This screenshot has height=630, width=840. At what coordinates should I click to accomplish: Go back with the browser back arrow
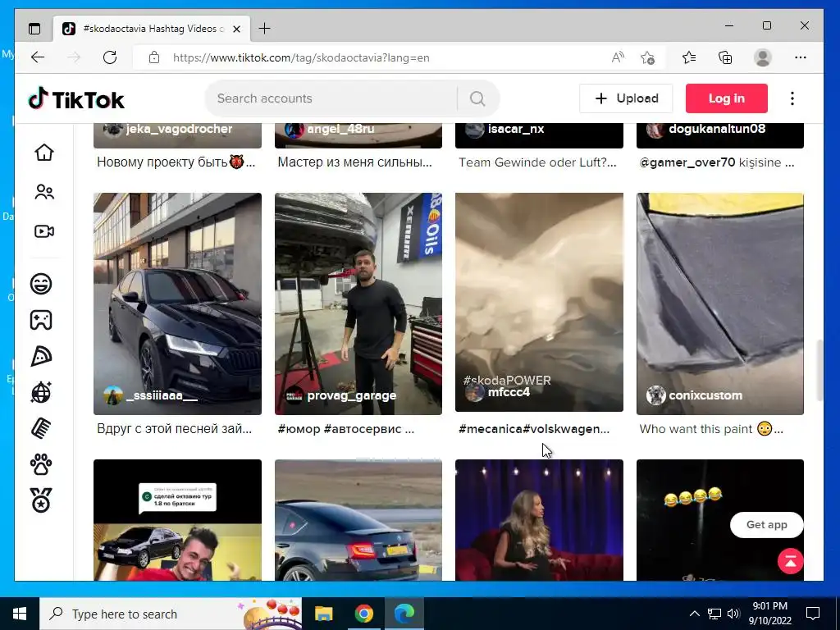pyautogui.click(x=38, y=57)
